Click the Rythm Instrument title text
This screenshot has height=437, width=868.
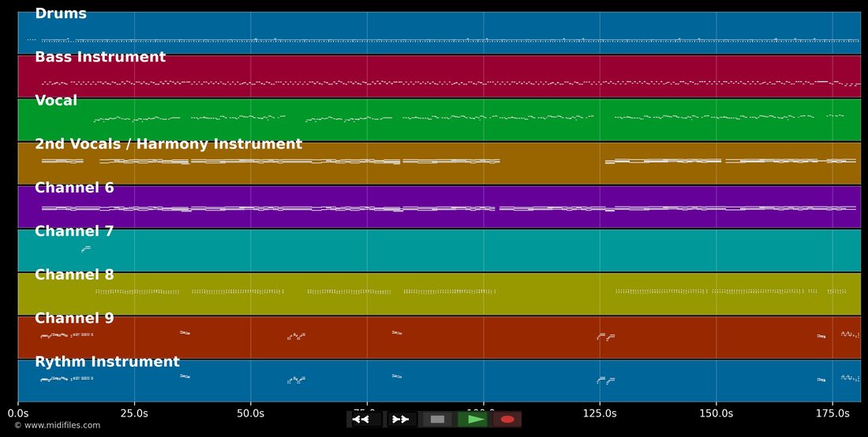(107, 362)
